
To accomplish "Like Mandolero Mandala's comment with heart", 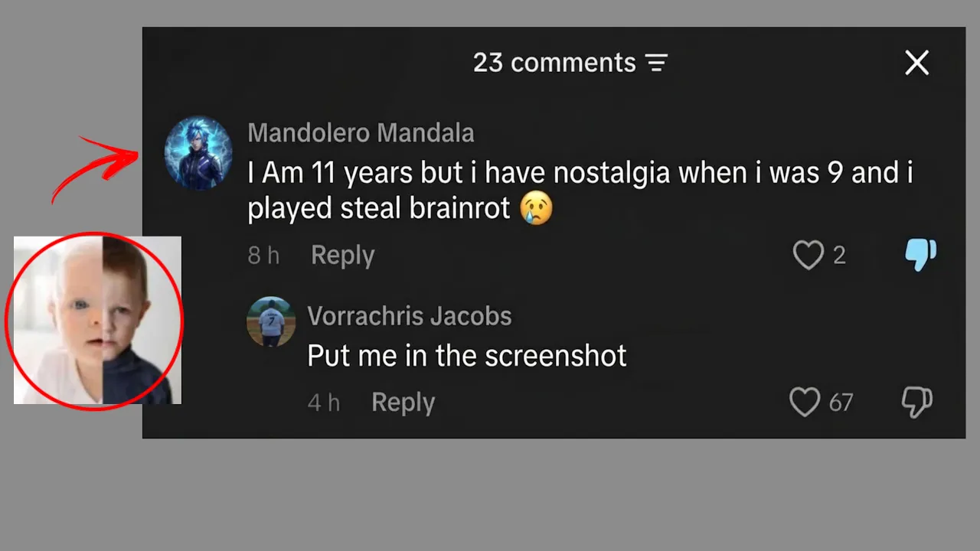I will [x=808, y=256].
